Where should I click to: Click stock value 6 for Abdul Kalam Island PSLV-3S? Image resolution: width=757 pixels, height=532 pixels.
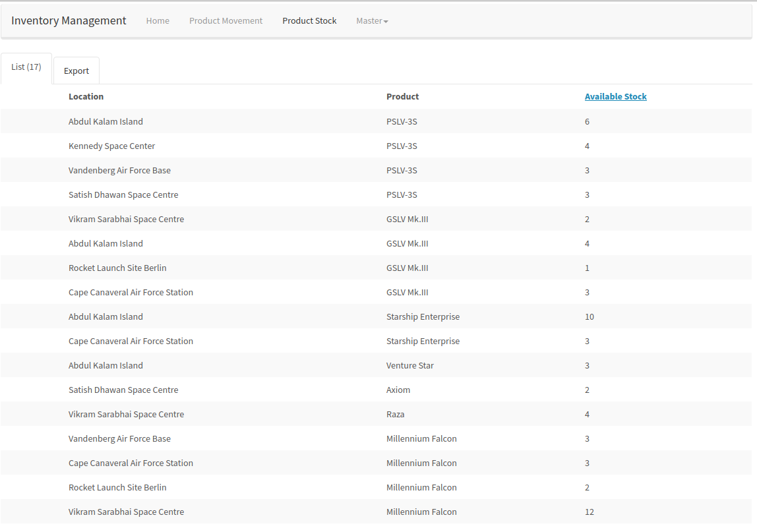(x=587, y=122)
